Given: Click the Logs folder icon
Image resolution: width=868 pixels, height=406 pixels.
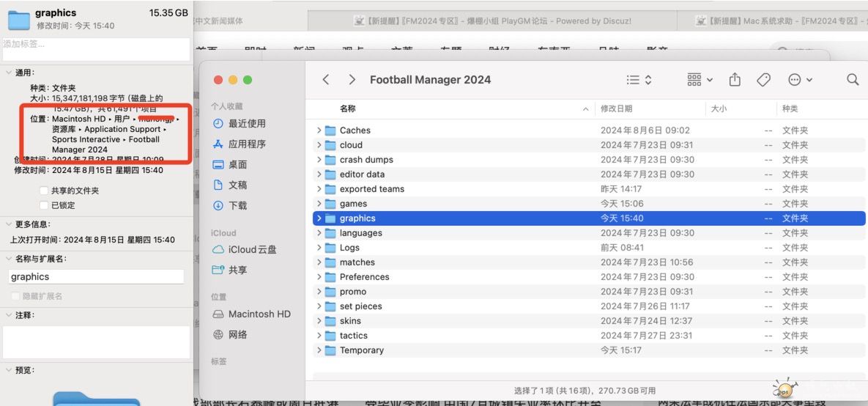Looking at the screenshot, I should point(330,248).
